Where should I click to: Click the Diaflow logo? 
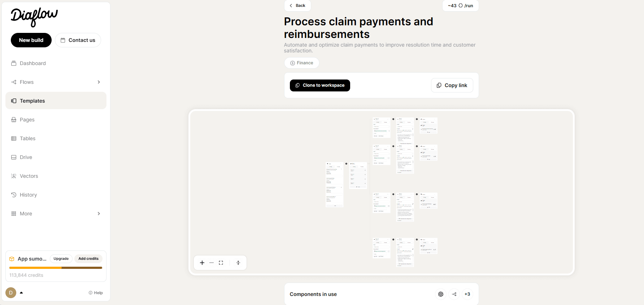coord(34,17)
